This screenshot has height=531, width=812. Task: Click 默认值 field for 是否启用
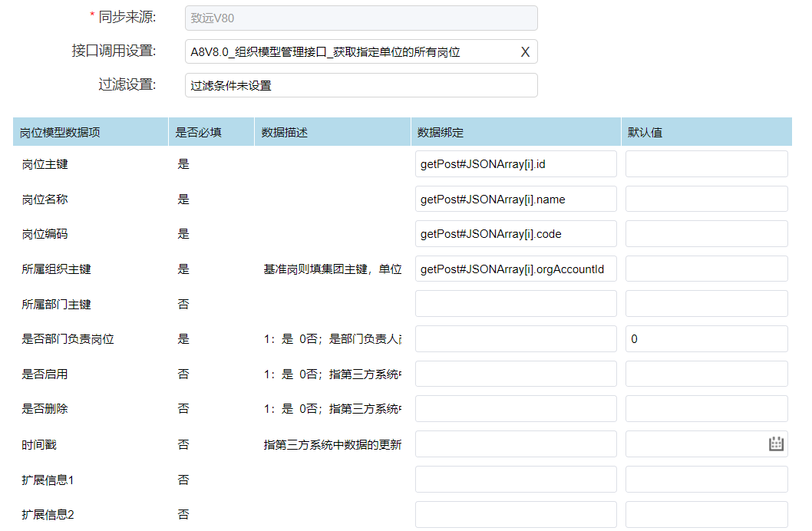click(706, 374)
